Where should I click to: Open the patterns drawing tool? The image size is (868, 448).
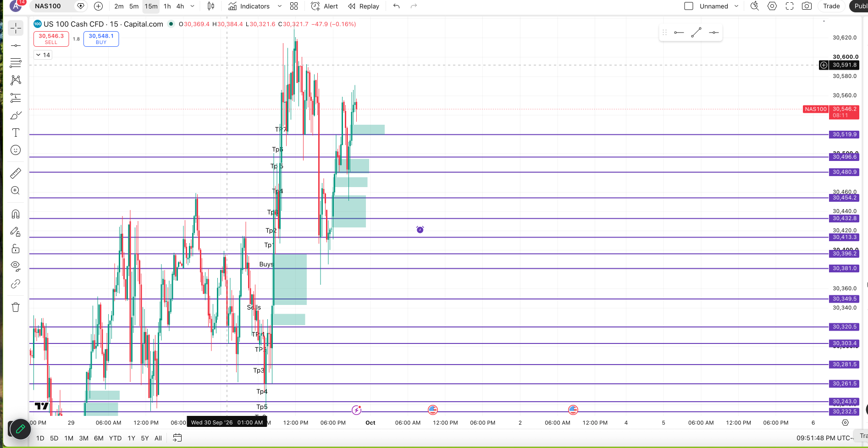click(x=16, y=80)
